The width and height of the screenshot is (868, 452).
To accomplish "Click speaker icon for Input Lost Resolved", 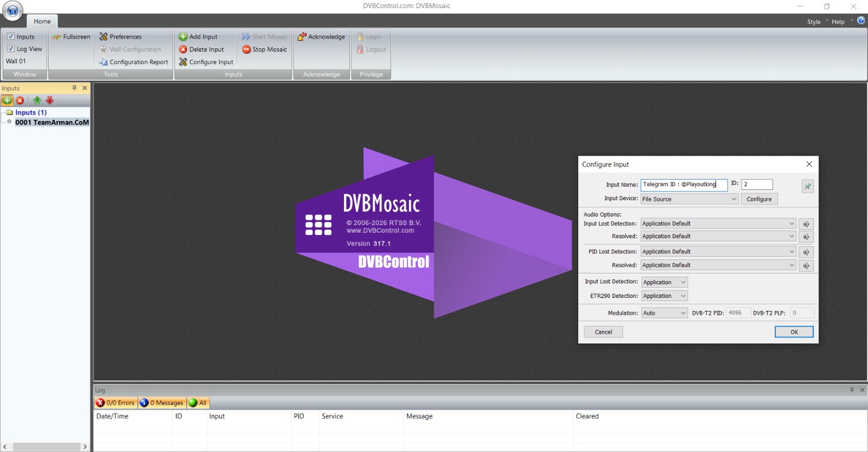I will click(x=806, y=237).
